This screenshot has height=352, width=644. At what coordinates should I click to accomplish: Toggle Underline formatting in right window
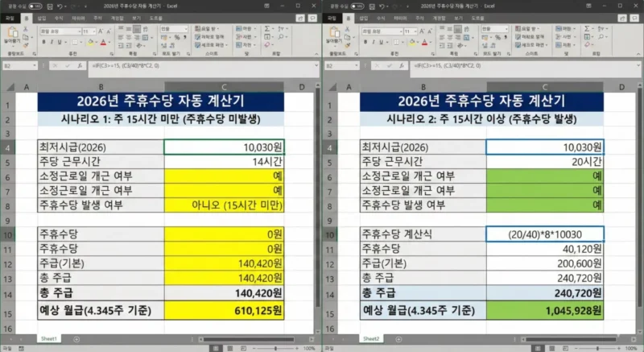click(381, 42)
